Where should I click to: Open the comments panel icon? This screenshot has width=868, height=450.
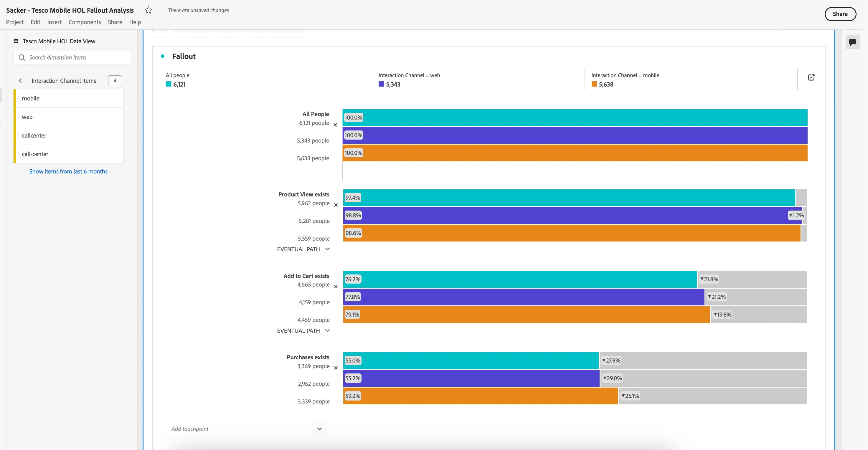(852, 42)
